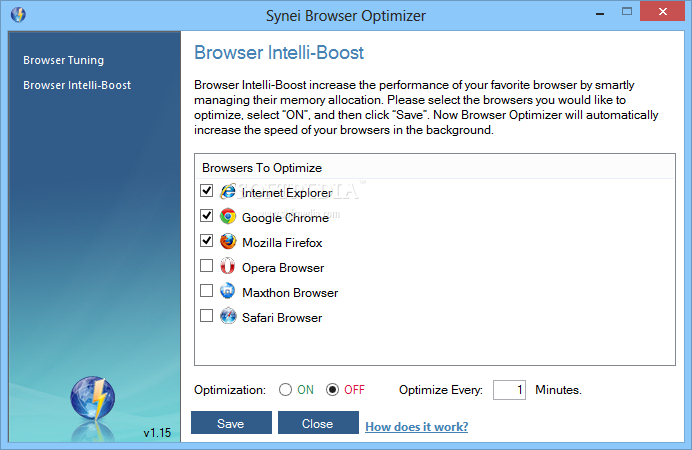Click the Mozilla Firefox label
The height and width of the screenshot is (450, 692).
click(x=282, y=243)
